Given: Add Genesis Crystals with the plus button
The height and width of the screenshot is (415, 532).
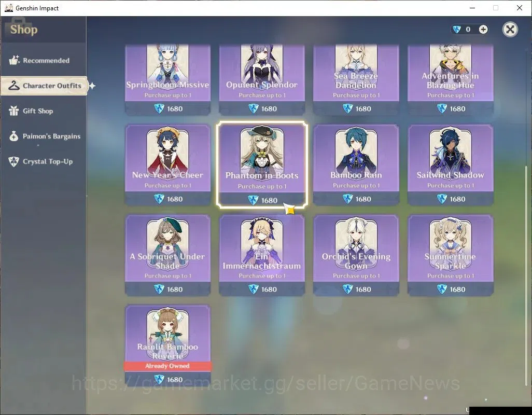Looking at the screenshot, I should click(x=483, y=30).
